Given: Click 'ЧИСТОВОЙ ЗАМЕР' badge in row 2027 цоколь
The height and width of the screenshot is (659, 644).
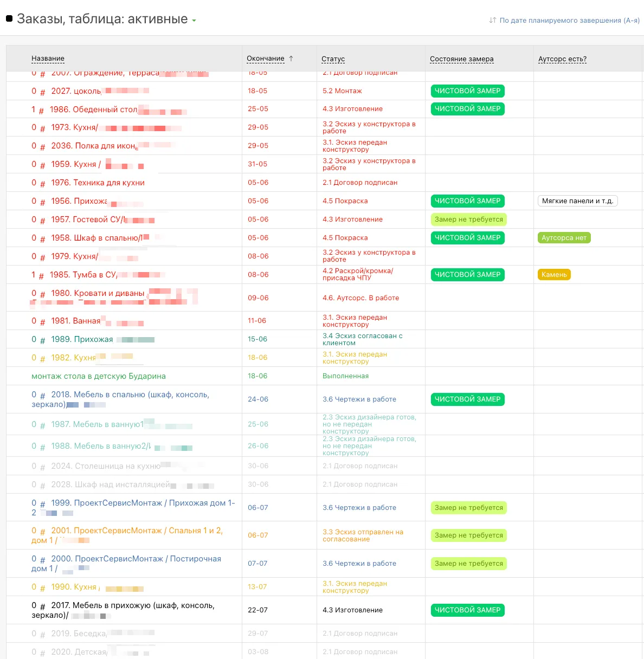Looking at the screenshot, I should 467,91.
